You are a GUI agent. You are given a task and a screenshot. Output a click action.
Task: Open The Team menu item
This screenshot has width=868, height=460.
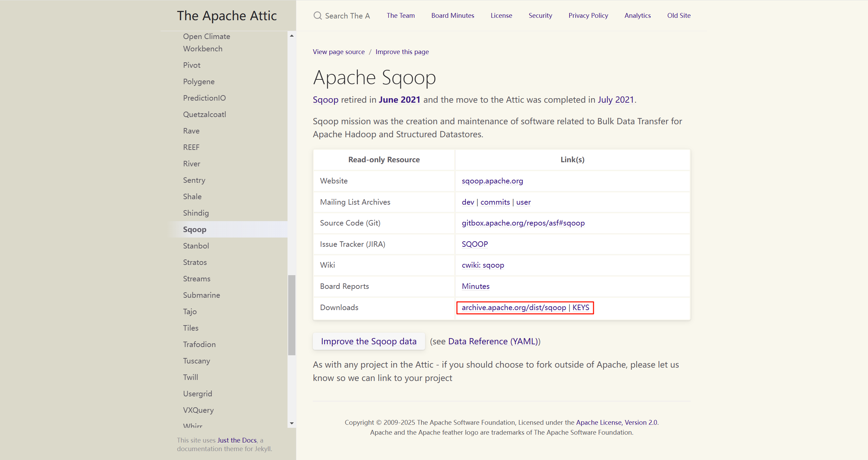pos(400,16)
